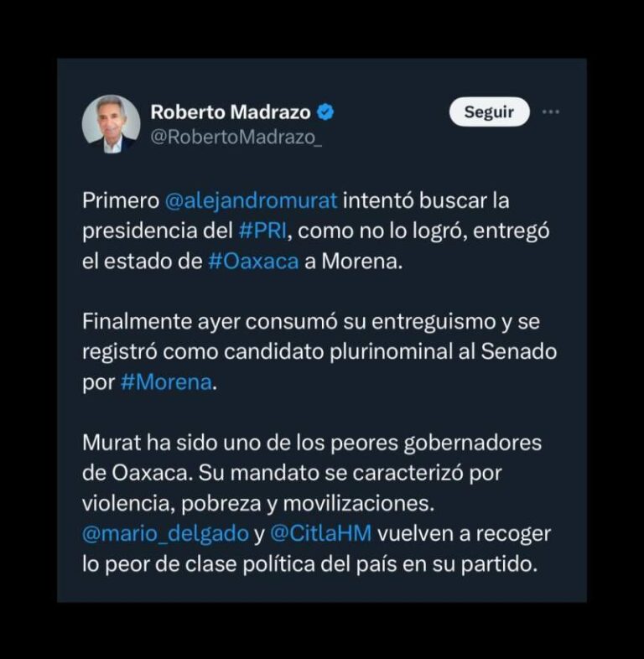644x659 pixels.
Task: Click the word "Senado" in the tweet
Action: click(x=517, y=351)
